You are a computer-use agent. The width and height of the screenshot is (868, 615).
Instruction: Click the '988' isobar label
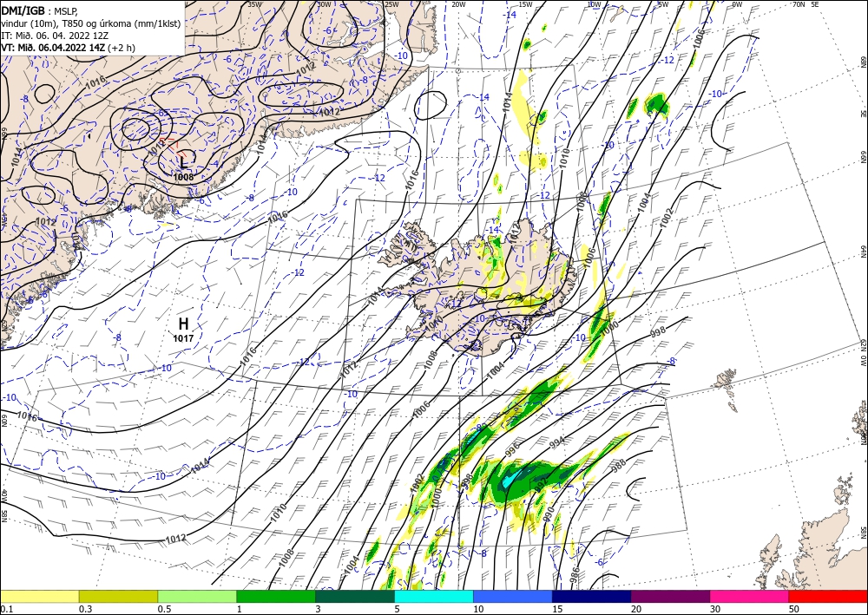620,466
